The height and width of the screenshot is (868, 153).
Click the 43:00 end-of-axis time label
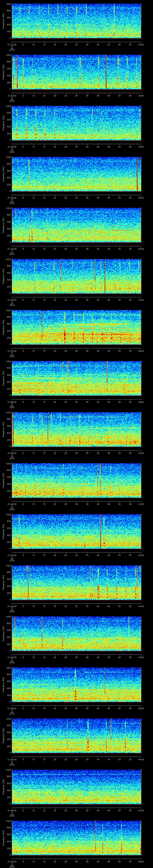pos(141,606)
